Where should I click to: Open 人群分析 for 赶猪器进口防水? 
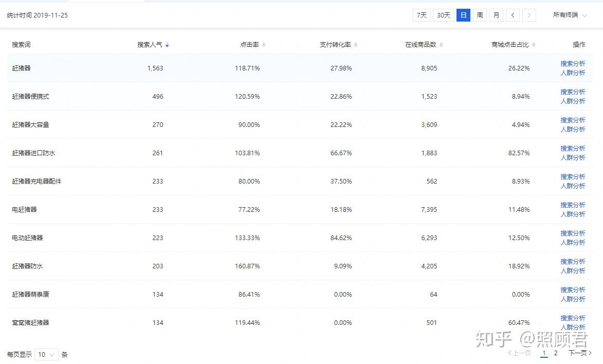pyautogui.click(x=573, y=157)
